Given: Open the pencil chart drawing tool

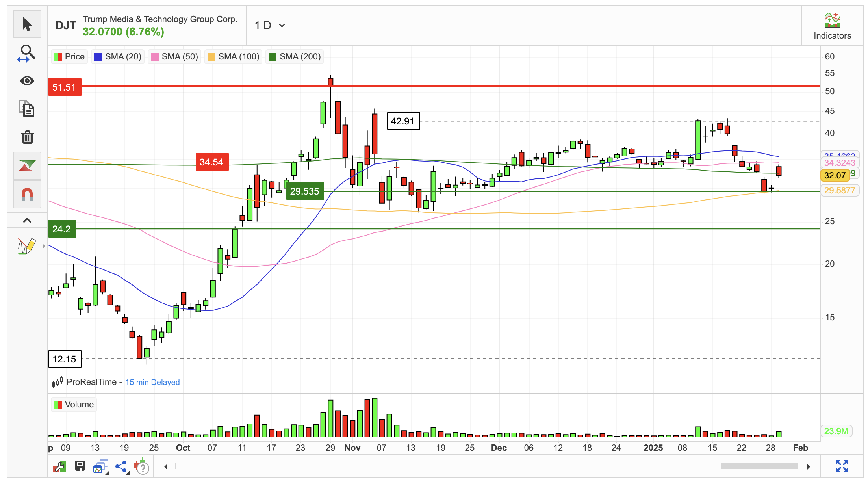Looking at the screenshot, I should coord(26,246).
